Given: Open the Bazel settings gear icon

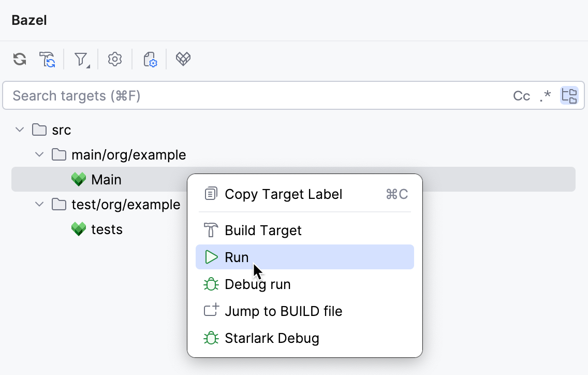Looking at the screenshot, I should point(114,59).
